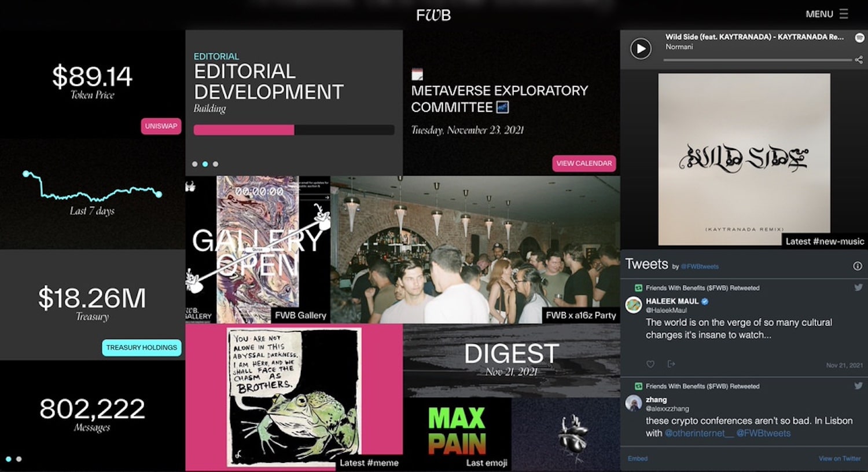Select third editorial carousel dot
868x472 pixels.
coord(215,164)
